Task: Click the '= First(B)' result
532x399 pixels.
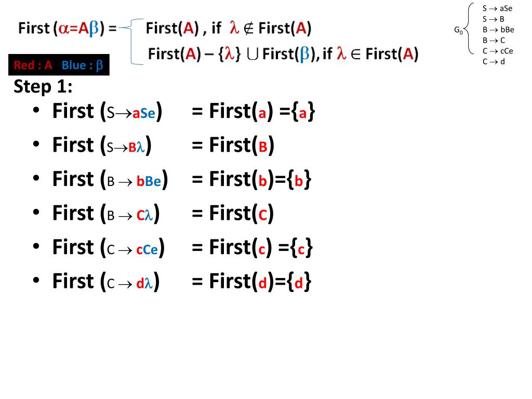Action: (233, 145)
